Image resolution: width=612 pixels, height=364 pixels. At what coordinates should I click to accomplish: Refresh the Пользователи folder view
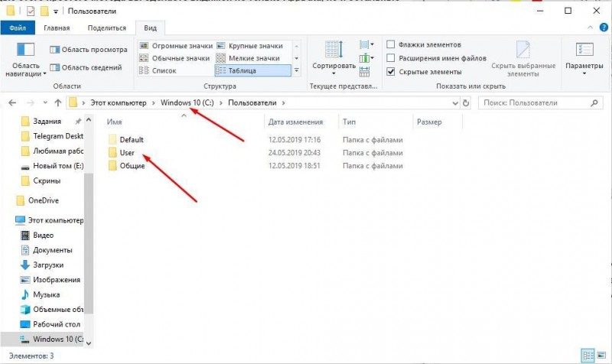coord(466,103)
